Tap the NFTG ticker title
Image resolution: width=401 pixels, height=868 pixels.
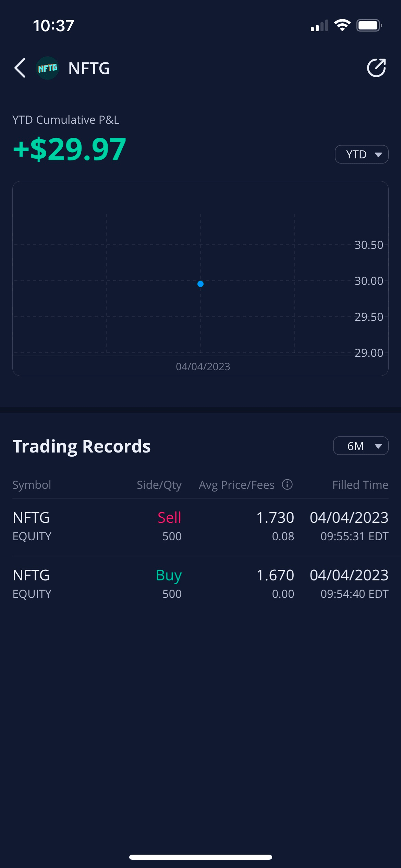click(89, 68)
